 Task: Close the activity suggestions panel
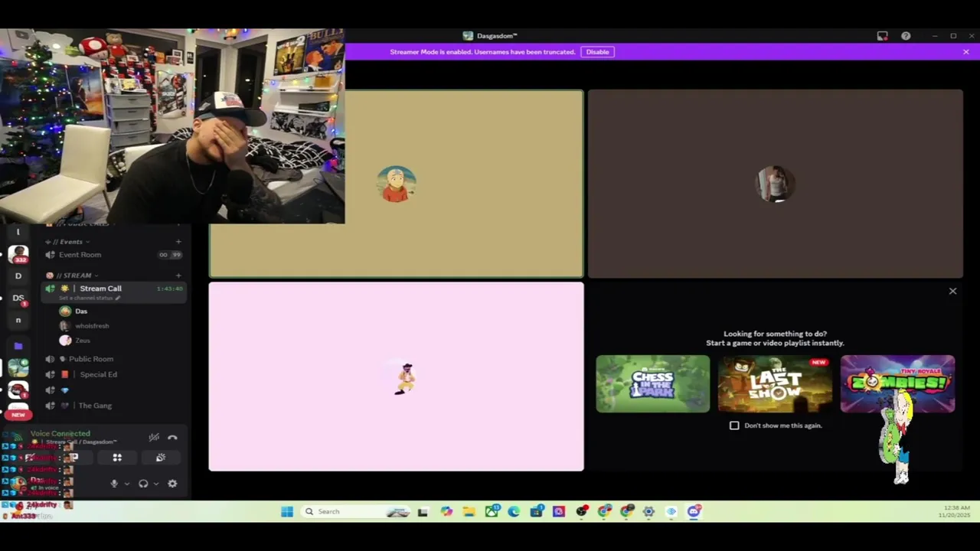pyautogui.click(x=952, y=291)
